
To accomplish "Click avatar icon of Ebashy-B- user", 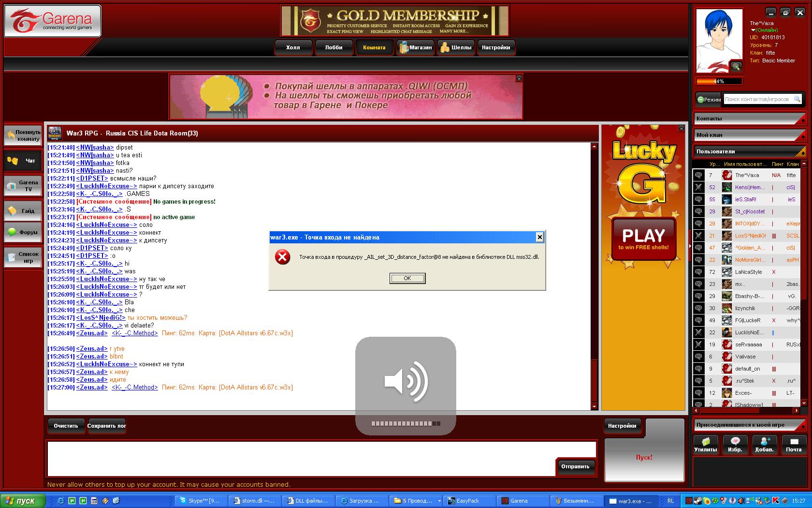I will [726, 296].
